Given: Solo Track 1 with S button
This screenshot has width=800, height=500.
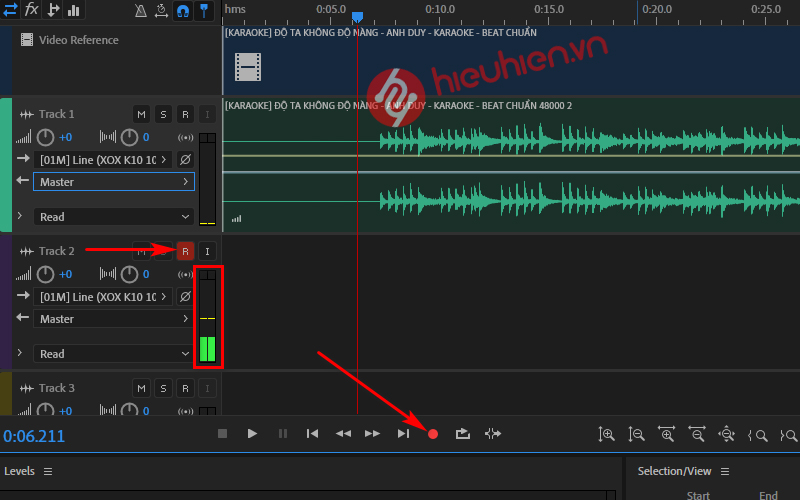Looking at the screenshot, I should [x=163, y=114].
